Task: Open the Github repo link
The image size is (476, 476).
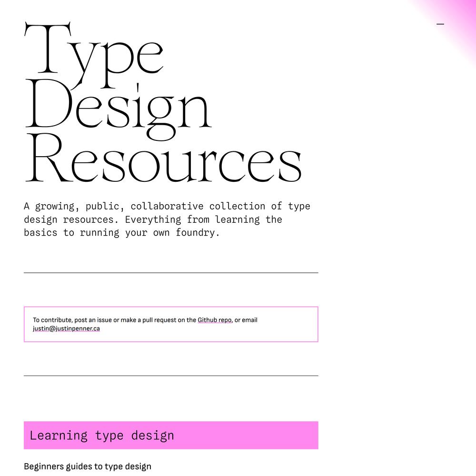Action: [214, 320]
